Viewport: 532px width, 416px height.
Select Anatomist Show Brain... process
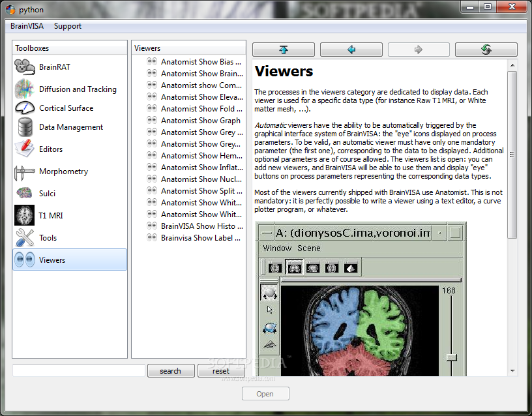tap(202, 73)
